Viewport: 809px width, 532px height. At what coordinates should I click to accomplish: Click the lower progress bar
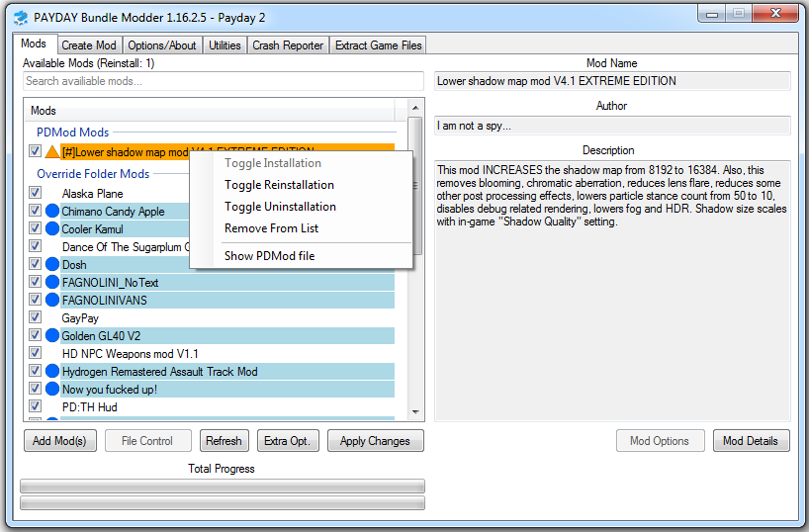tap(223, 502)
